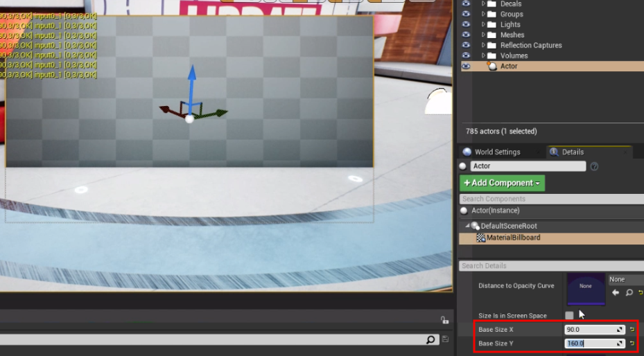644x356 pixels.
Task: Select the Meshes folder icon in outliner
Action: (x=491, y=35)
